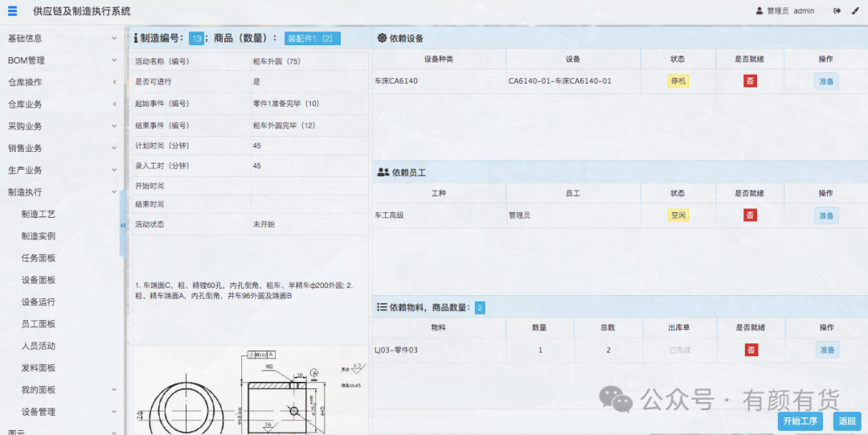Expand the 仓库操作 sidebar section

tap(61, 82)
